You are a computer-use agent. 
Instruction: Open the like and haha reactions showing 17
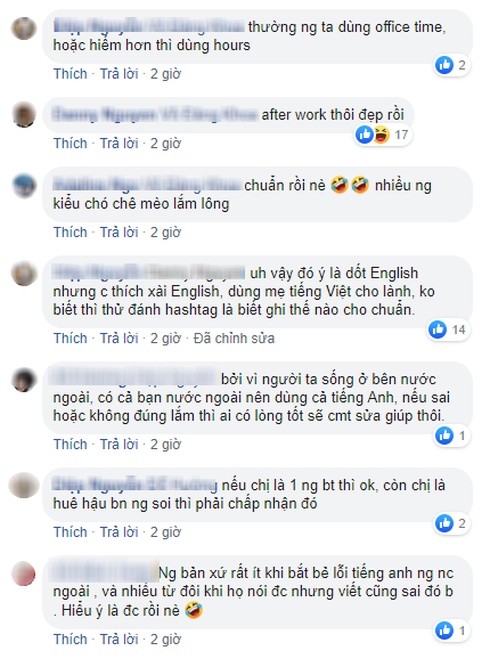[382, 134]
